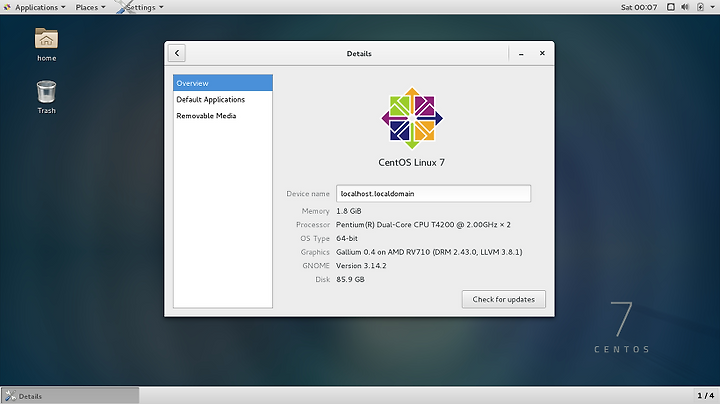Image resolution: width=720 pixels, height=404 pixels.
Task: Click the Applications menu foot icon
Action: (x=7, y=7)
